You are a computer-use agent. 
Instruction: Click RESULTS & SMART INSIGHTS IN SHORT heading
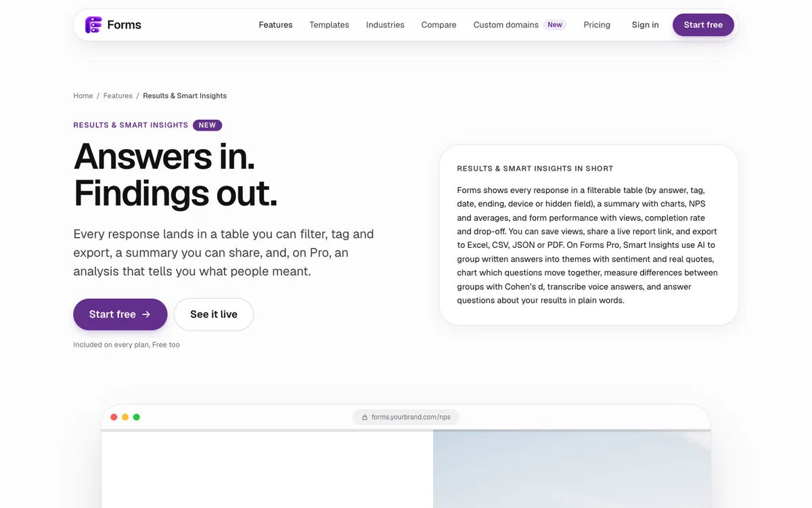click(x=535, y=169)
